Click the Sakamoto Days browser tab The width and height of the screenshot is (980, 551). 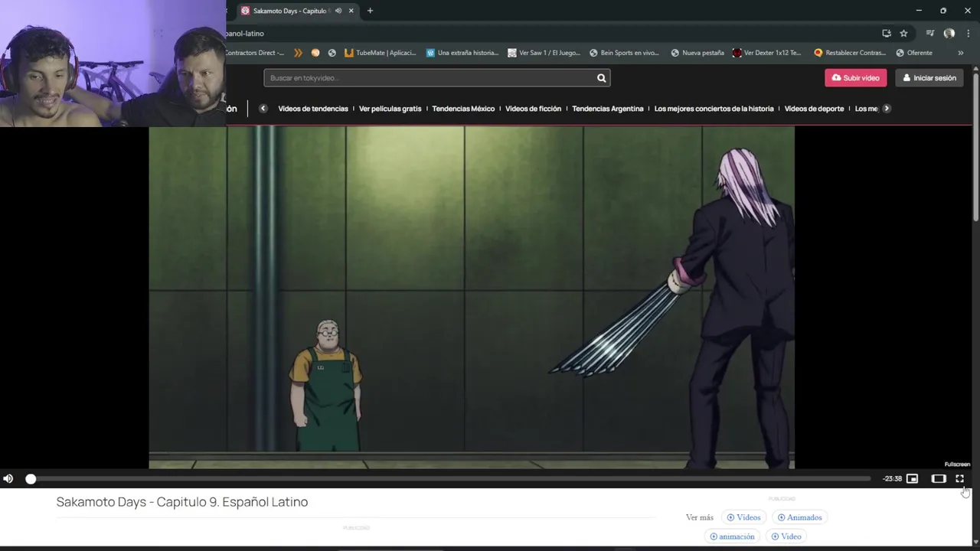point(291,11)
